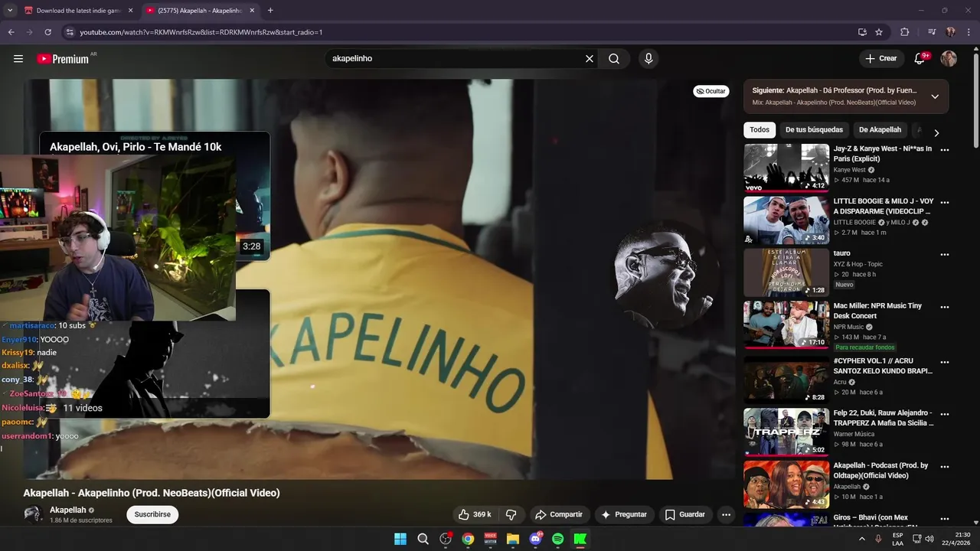Play LITTLE BOOGIE VOY A DISPARARME thumbnail

pos(786,220)
